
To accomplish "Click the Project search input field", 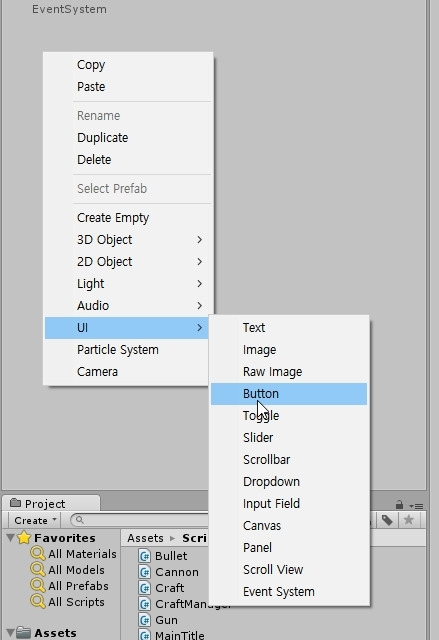I will click(141, 520).
